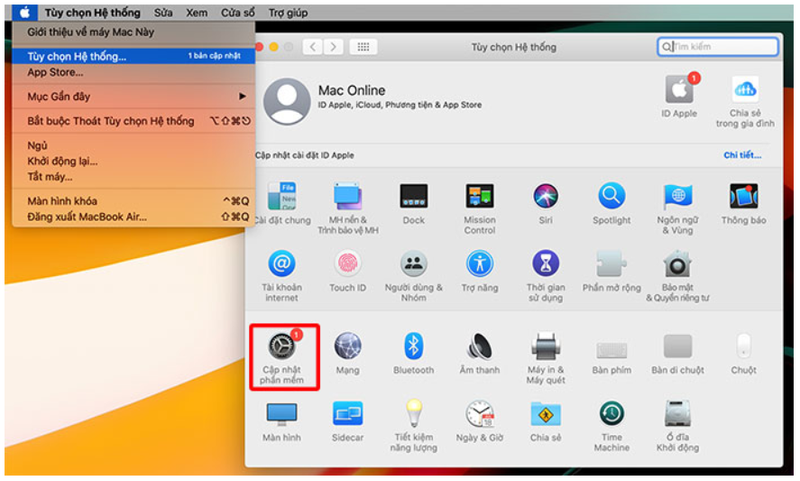Go back with the left arrow button
This screenshot has width=800, height=481.
[313, 47]
